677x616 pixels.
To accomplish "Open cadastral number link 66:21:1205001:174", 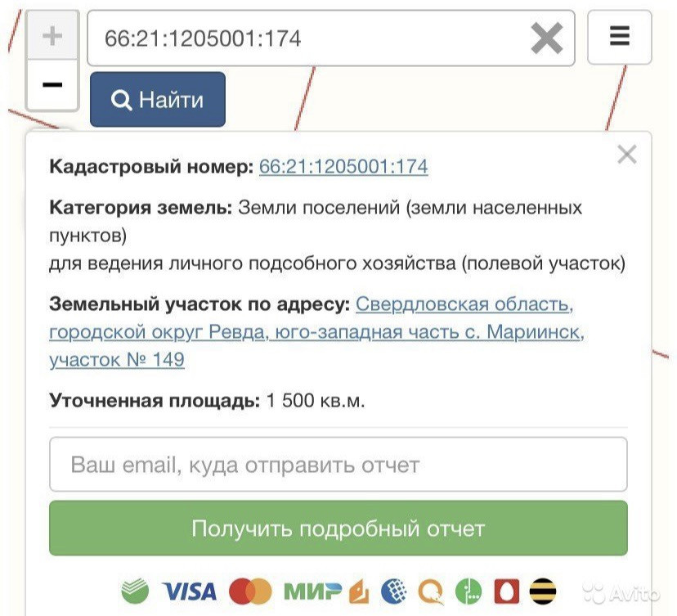I will [x=343, y=166].
